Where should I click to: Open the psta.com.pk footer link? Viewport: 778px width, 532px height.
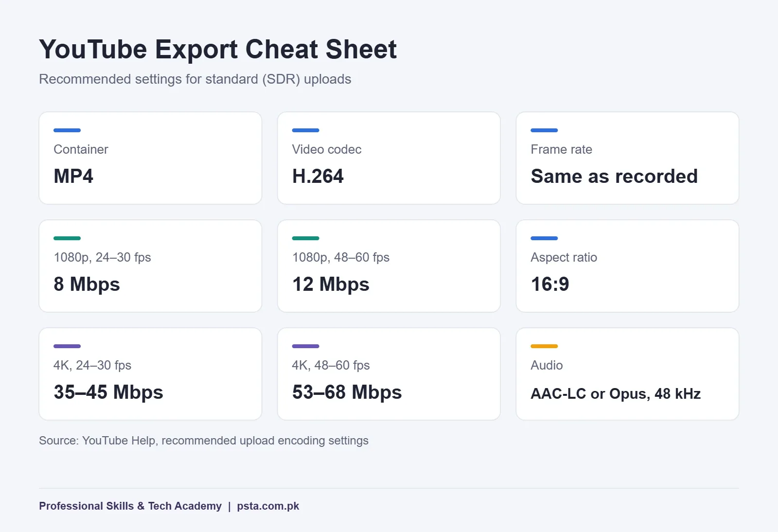268,506
